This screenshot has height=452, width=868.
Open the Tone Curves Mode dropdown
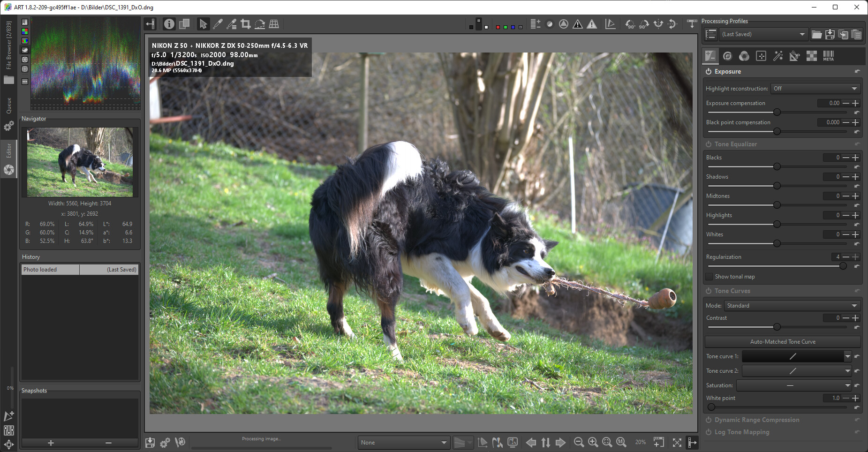coord(792,306)
